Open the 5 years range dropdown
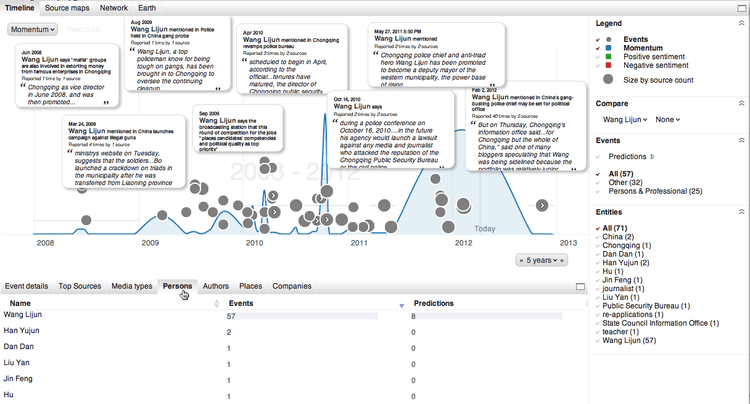The width and height of the screenshot is (750, 404). [x=542, y=260]
